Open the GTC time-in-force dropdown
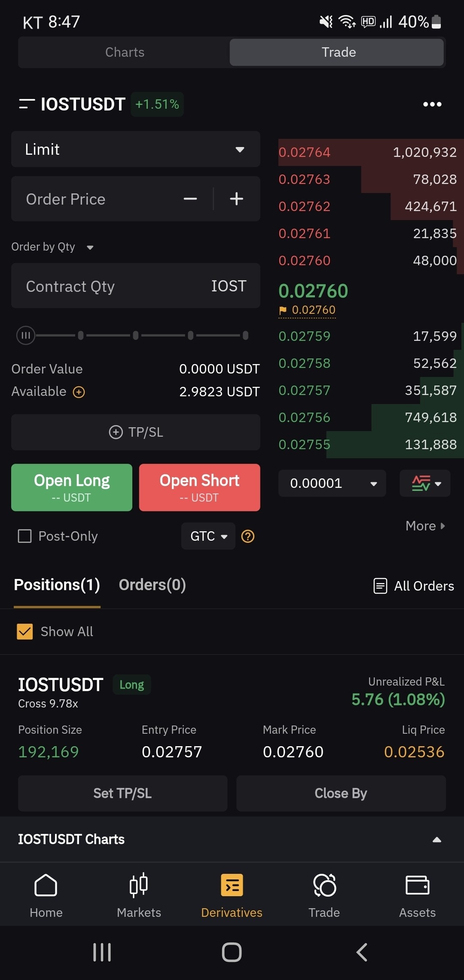Viewport: 464px width, 980px height. tap(208, 536)
